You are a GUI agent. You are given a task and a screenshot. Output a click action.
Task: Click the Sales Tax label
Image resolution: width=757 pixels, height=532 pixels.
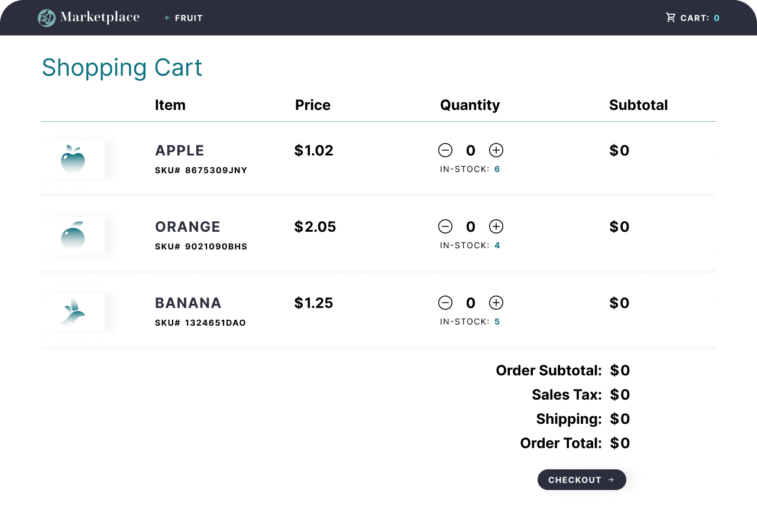[567, 395]
